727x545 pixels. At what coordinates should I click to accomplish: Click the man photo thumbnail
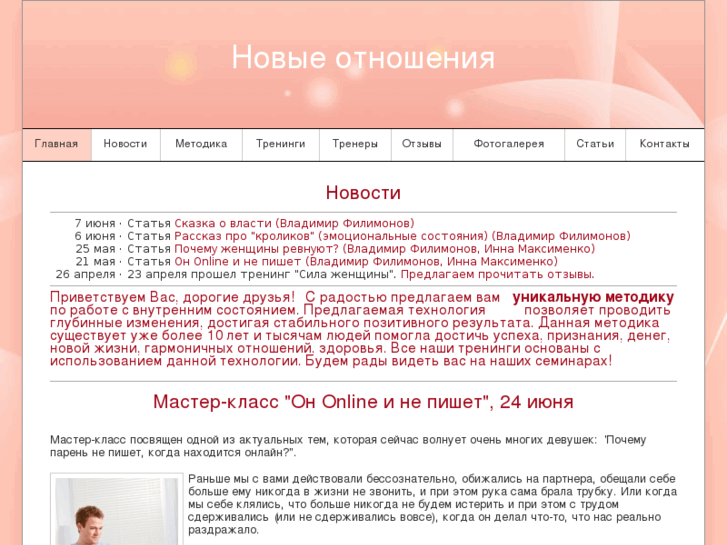[x=117, y=509]
